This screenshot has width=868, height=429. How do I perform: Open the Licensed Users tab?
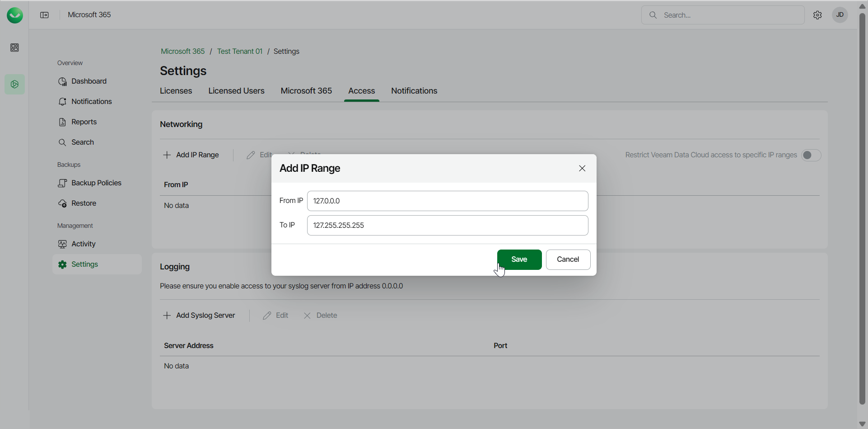click(x=236, y=91)
